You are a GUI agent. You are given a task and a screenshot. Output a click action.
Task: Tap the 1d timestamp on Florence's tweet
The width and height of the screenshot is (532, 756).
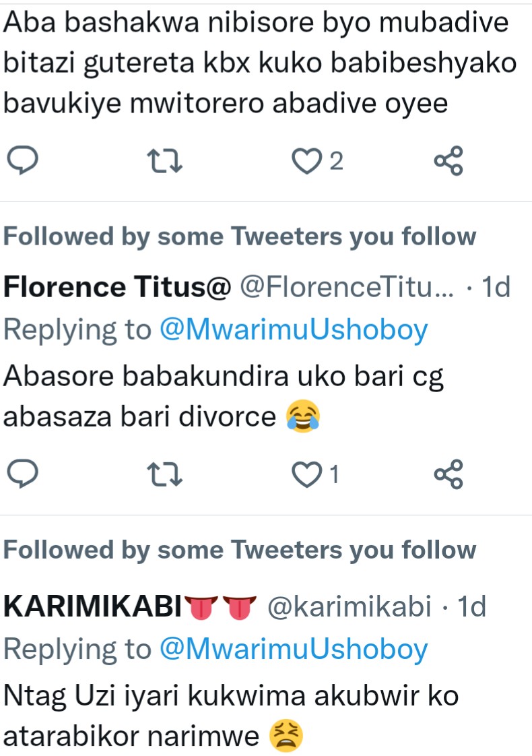(498, 288)
